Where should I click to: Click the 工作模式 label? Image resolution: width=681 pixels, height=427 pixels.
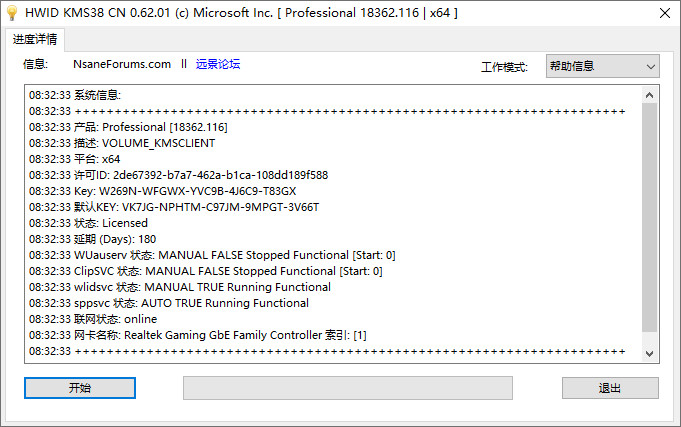pyautogui.click(x=504, y=67)
